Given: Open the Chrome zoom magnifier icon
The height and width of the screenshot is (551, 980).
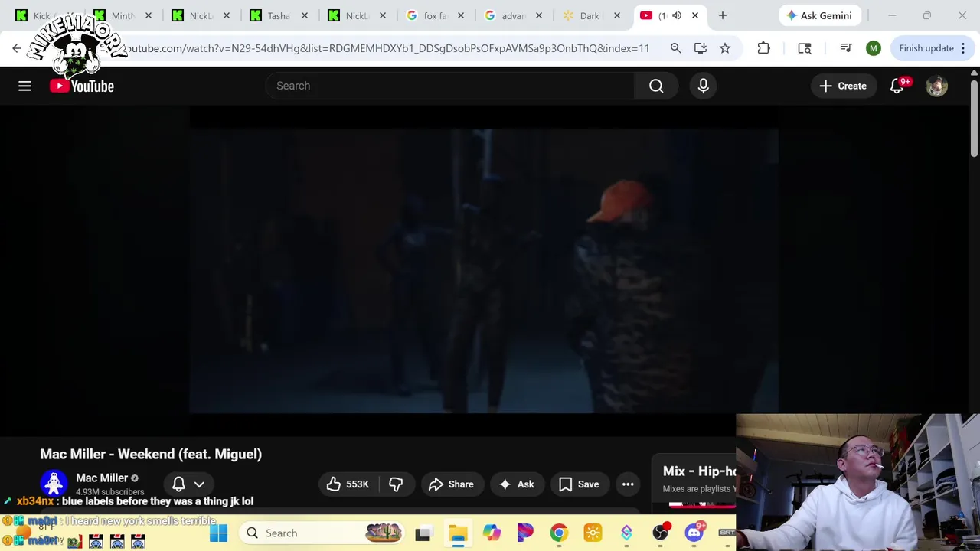Looking at the screenshot, I should tap(675, 48).
